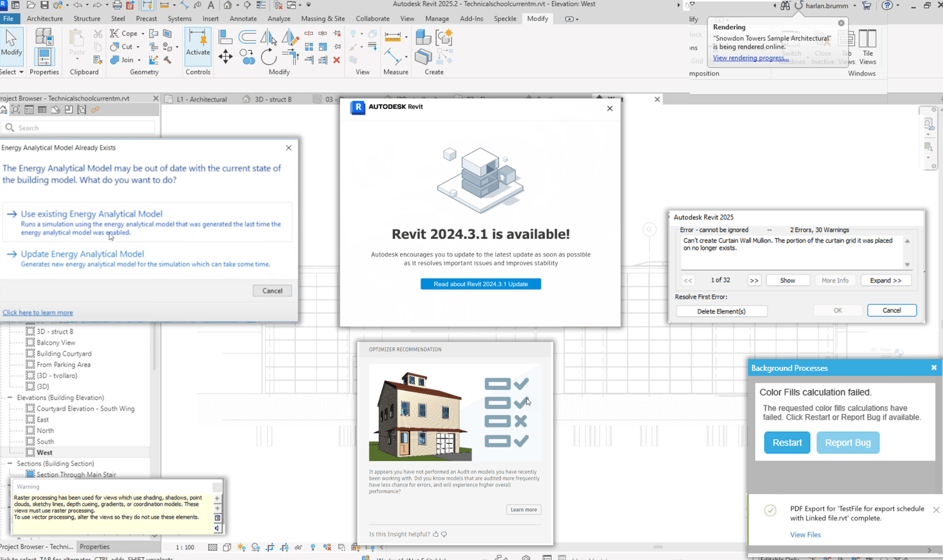943x560 pixels.
Task: Click Delete Element(s) in error dialog
Action: [x=721, y=311]
